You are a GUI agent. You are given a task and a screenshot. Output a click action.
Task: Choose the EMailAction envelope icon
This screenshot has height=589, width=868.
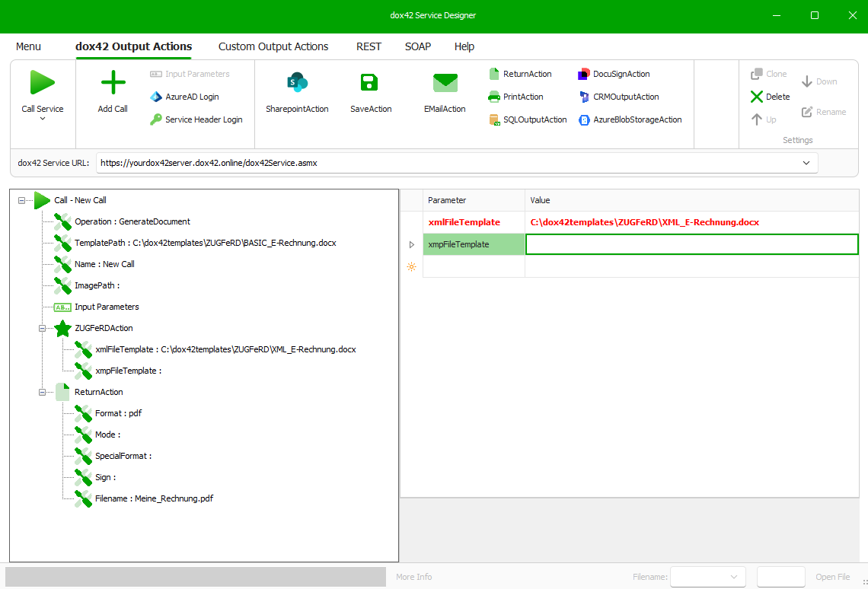click(x=445, y=82)
